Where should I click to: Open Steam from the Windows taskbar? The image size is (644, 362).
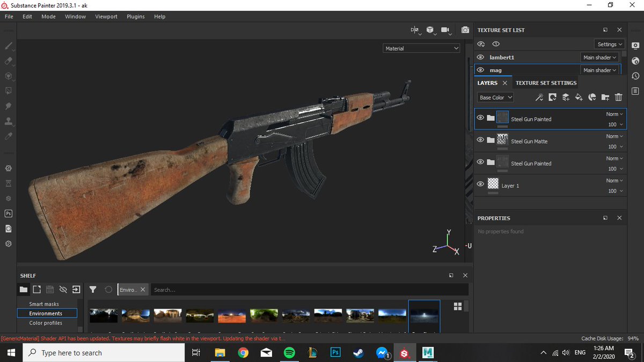(358, 353)
